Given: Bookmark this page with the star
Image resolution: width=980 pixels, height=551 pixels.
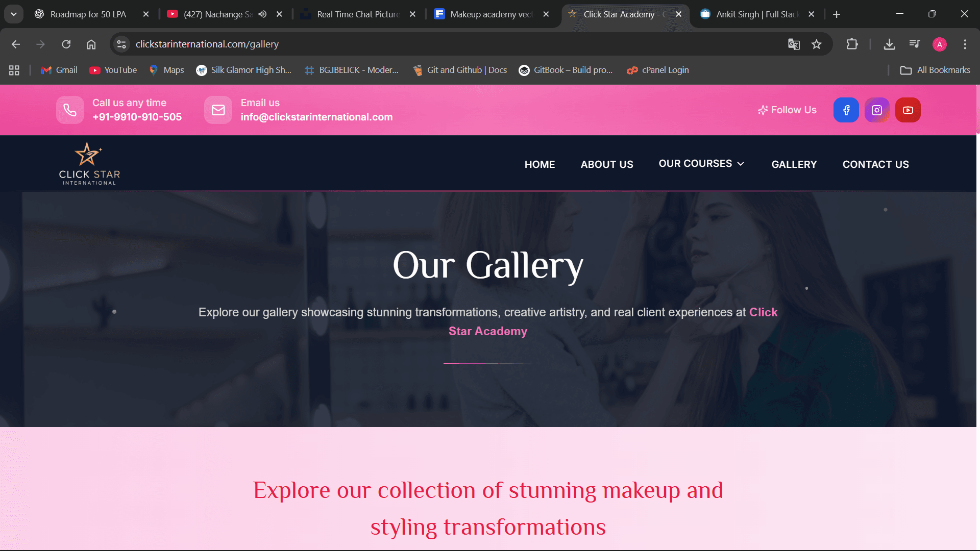Looking at the screenshot, I should coord(817,44).
